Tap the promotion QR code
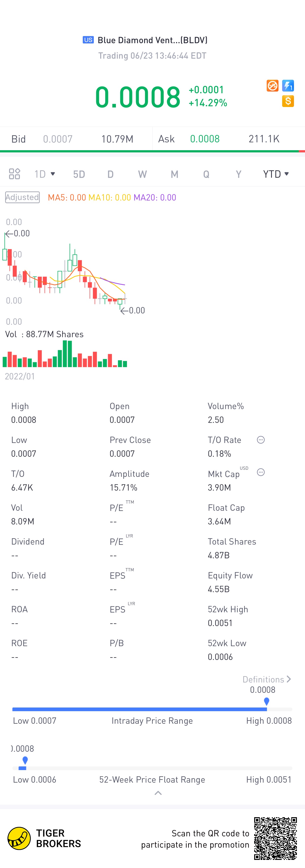 coord(275,838)
